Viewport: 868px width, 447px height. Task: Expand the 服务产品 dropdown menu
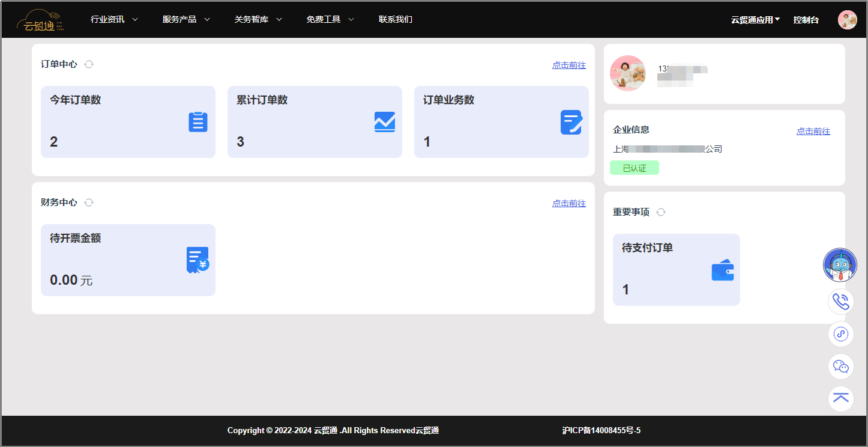point(186,19)
